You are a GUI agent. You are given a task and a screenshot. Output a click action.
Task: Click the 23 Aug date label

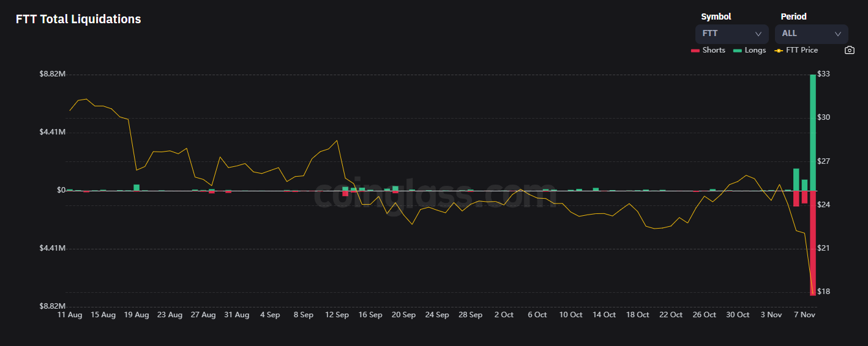[x=170, y=315]
